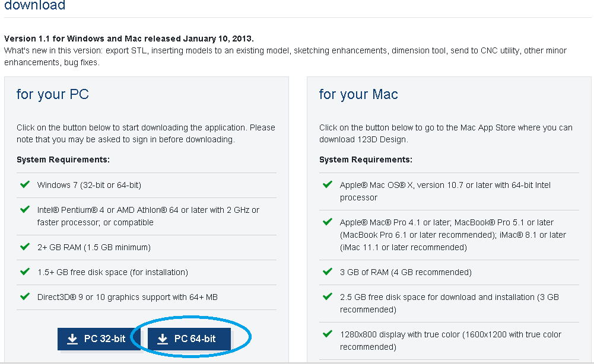Download the PC 32-bit version
Viewport: 594px width, 364px height.
(99, 339)
